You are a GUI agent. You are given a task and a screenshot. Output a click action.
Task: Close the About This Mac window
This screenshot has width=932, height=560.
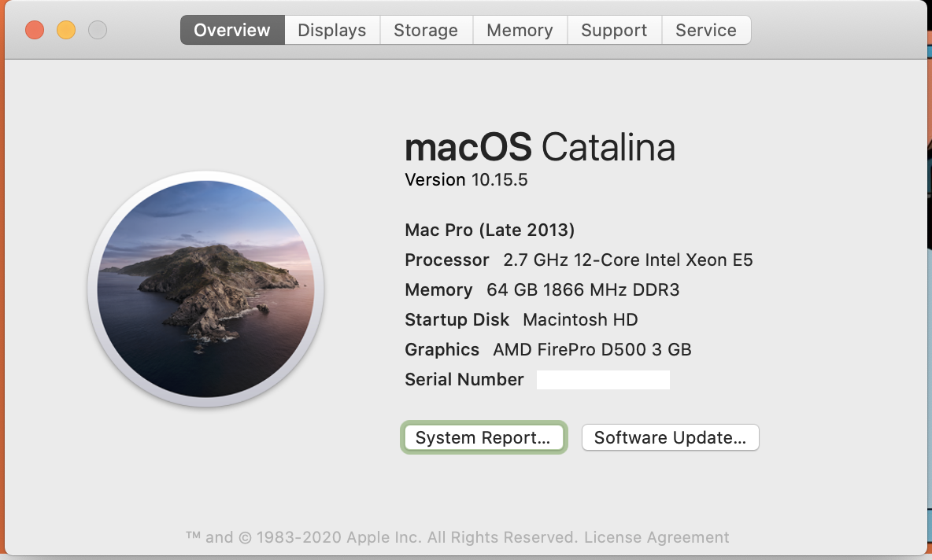coord(35,30)
